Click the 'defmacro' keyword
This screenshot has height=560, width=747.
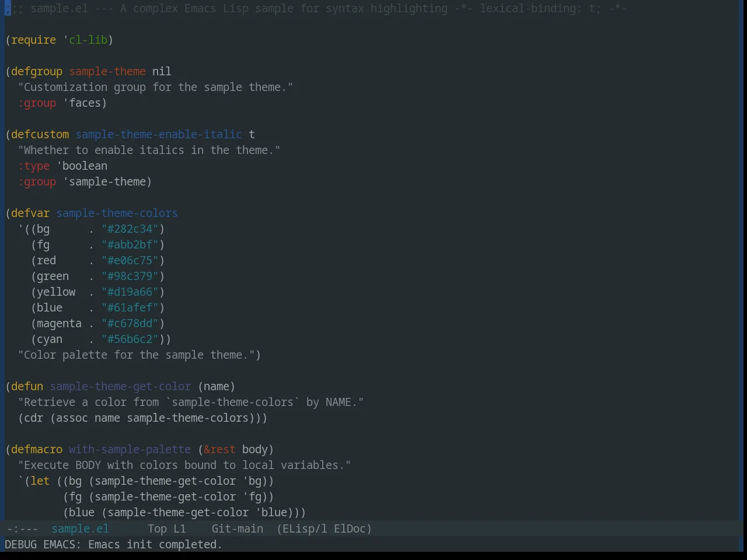pos(37,449)
